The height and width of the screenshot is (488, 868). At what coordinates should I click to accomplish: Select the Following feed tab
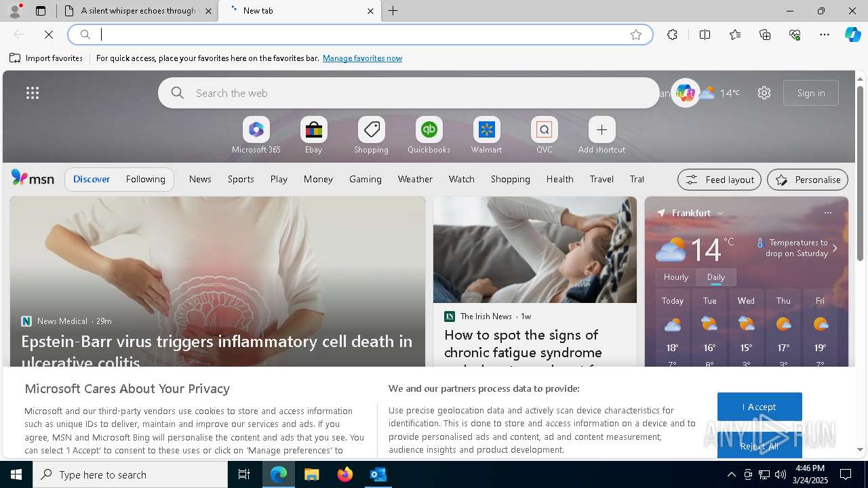pyautogui.click(x=145, y=179)
